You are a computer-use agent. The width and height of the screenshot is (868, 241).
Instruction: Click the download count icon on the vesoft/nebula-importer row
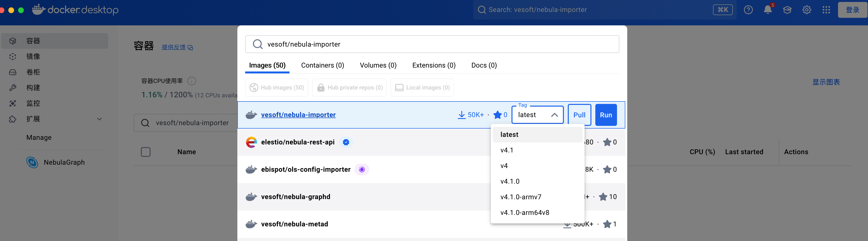pyautogui.click(x=462, y=115)
